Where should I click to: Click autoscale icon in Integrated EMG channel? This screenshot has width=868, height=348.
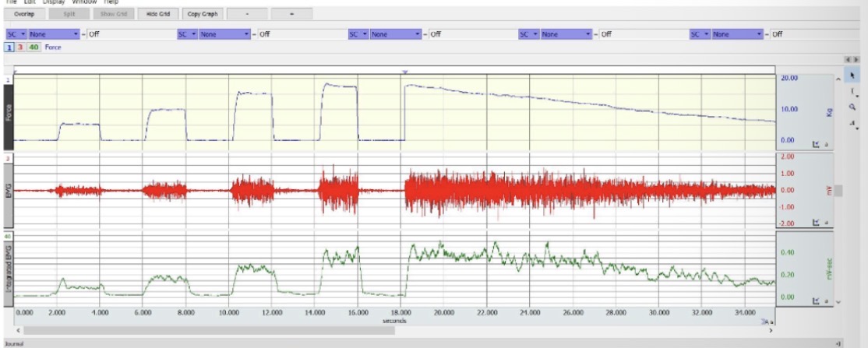[816, 301]
